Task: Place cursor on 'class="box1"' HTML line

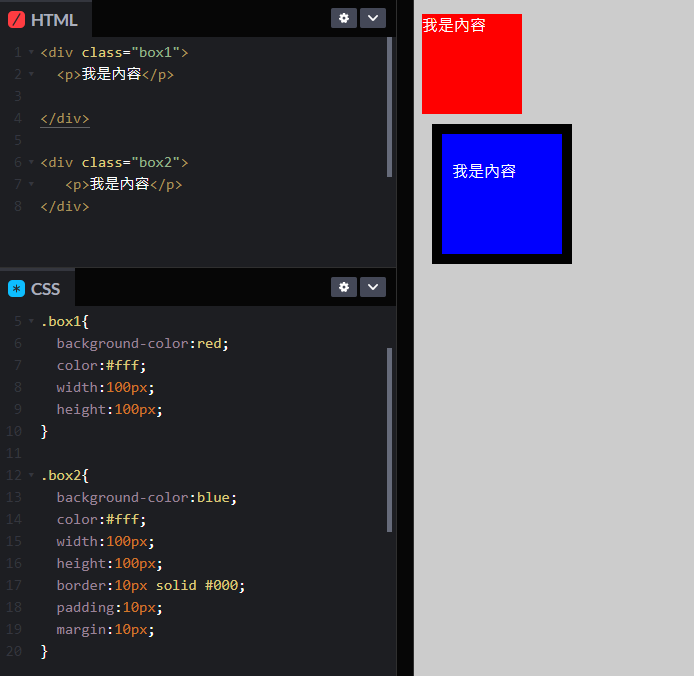Action: click(x=114, y=52)
